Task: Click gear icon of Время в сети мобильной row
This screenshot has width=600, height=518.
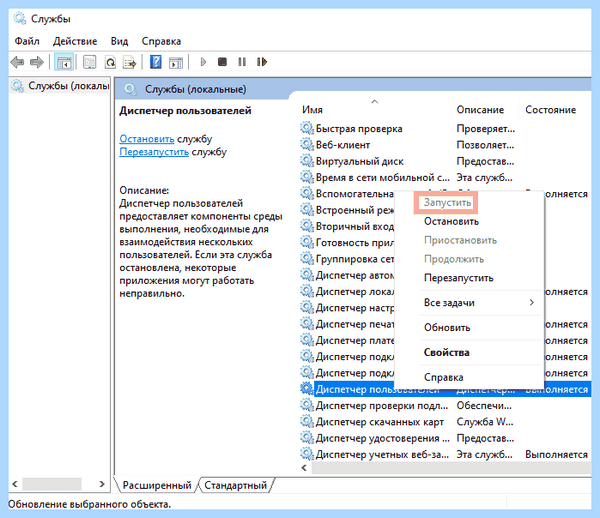Action: coord(307,177)
